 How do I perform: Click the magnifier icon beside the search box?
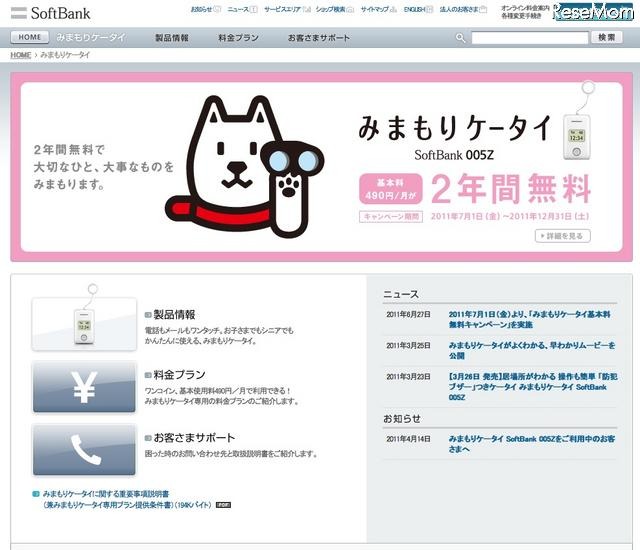point(460,38)
